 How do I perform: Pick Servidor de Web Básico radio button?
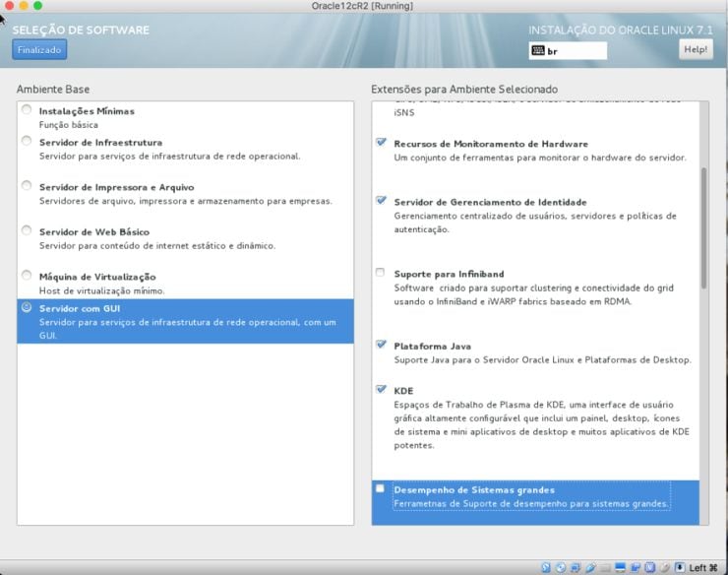27,230
